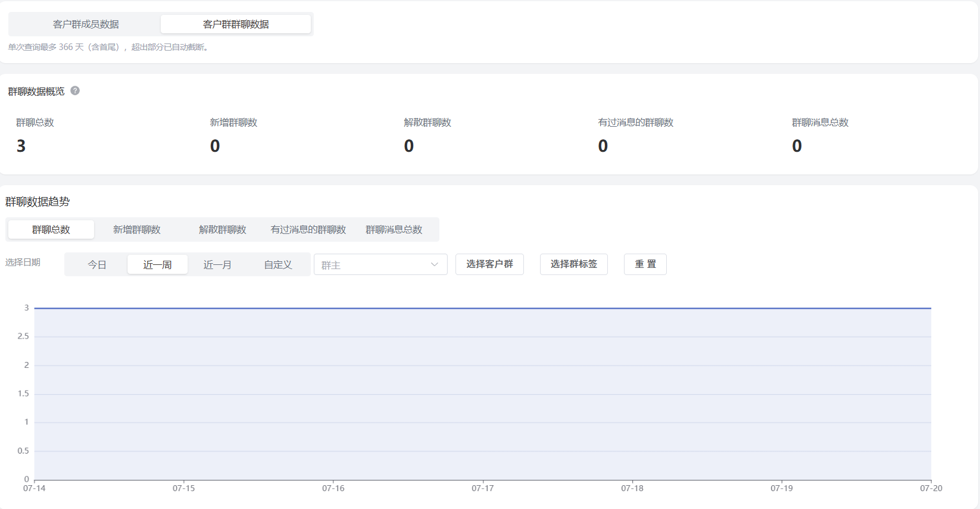Click the 07-18 axis label
Screen dimensions: 980x509
click(632, 488)
